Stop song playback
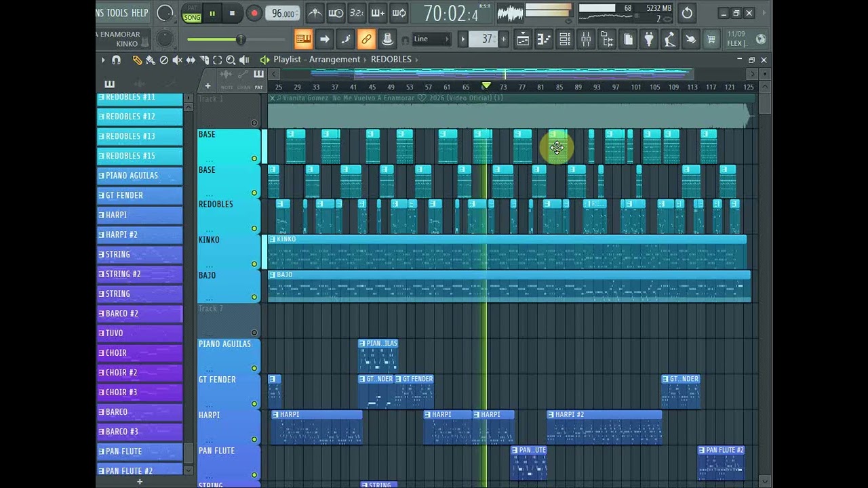868x488 pixels. pos(232,13)
